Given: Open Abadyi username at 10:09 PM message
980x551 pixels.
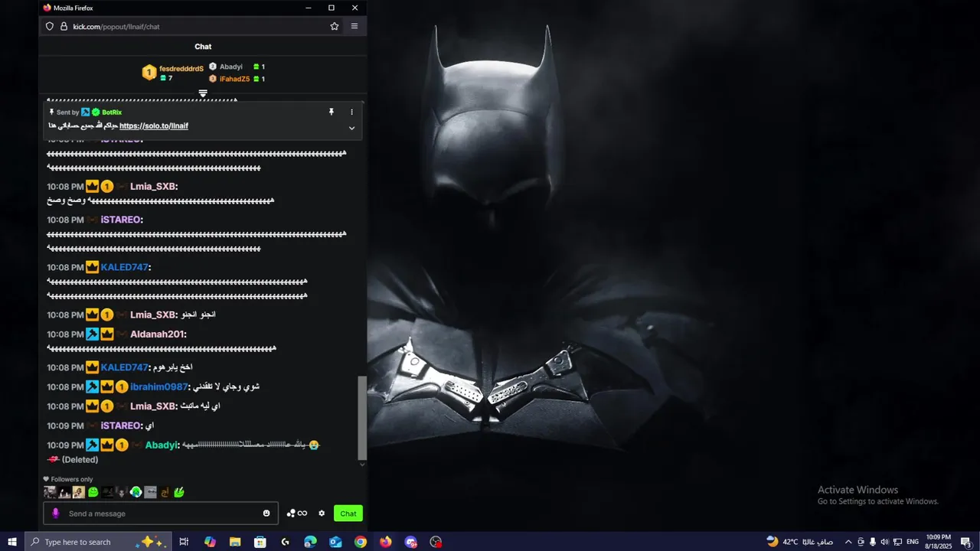Looking at the screenshot, I should 161,445.
